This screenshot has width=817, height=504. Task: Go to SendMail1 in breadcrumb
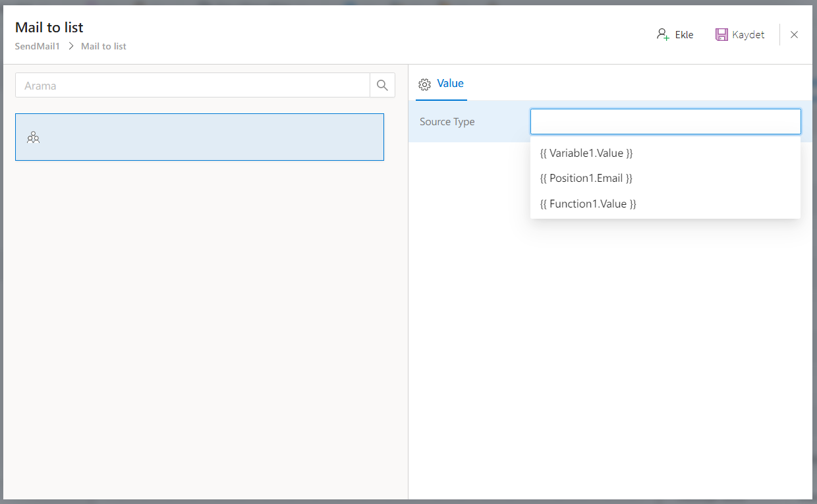38,46
